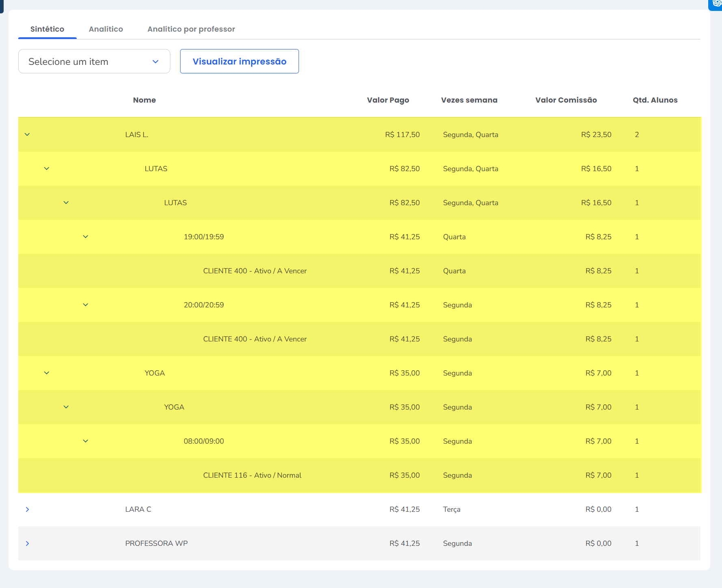Expand the LARA C row

coord(27,509)
